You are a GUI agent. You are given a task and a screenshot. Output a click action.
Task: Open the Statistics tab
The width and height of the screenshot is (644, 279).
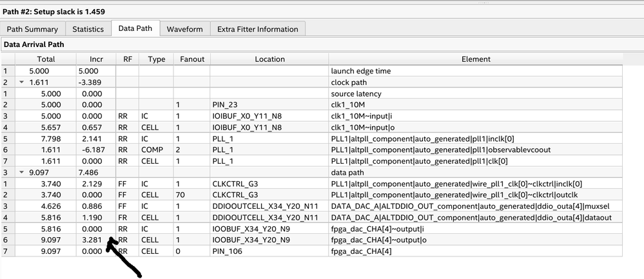[88, 29]
